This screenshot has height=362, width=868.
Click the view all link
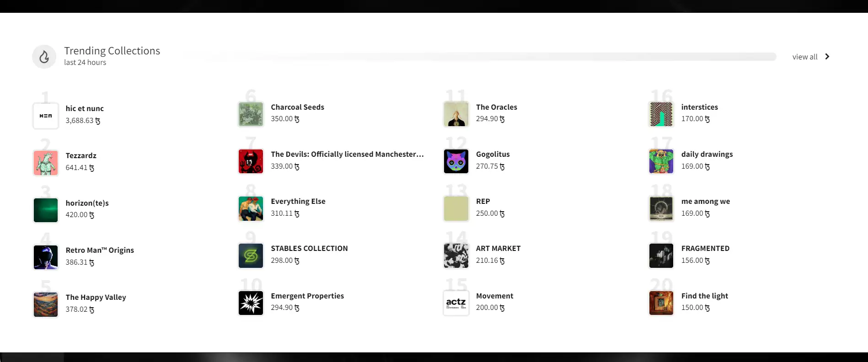[x=804, y=57]
